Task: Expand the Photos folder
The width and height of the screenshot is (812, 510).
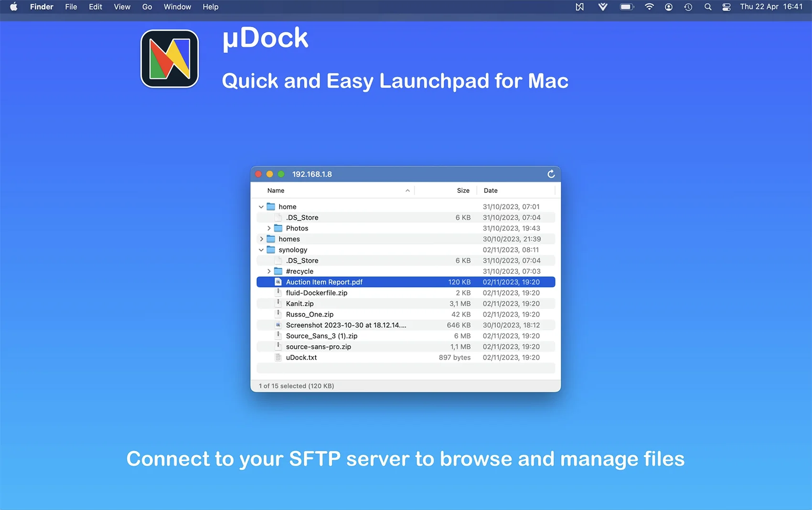Action: [x=269, y=228]
